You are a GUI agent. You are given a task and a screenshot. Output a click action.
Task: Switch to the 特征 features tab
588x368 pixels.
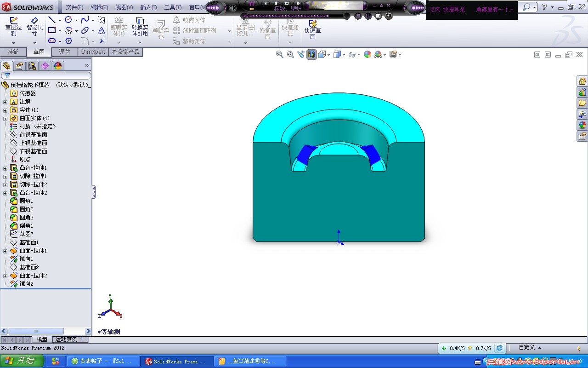pyautogui.click(x=13, y=52)
